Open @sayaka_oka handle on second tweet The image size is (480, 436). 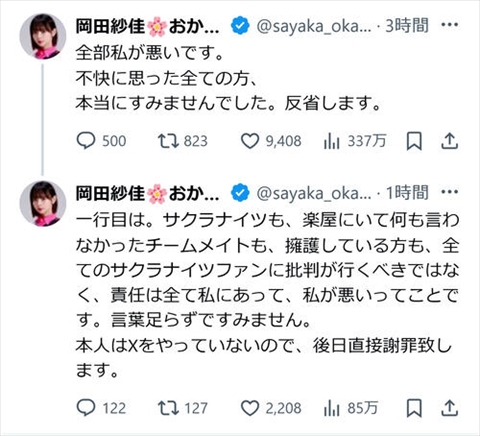click(313, 194)
